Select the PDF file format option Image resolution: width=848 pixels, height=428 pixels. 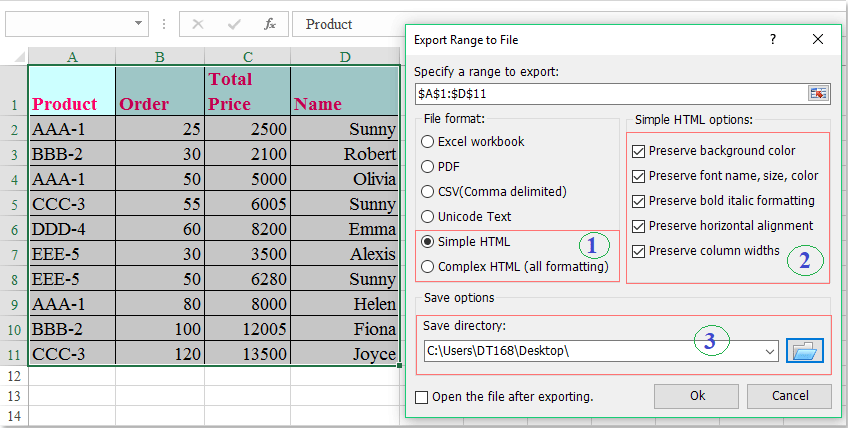[x=428, y=166]
